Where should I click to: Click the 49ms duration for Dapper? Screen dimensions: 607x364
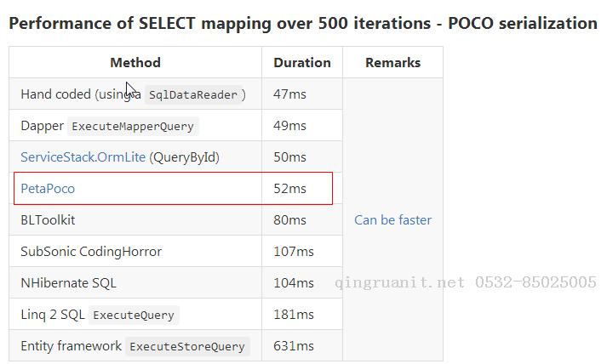tap(289, 126)
